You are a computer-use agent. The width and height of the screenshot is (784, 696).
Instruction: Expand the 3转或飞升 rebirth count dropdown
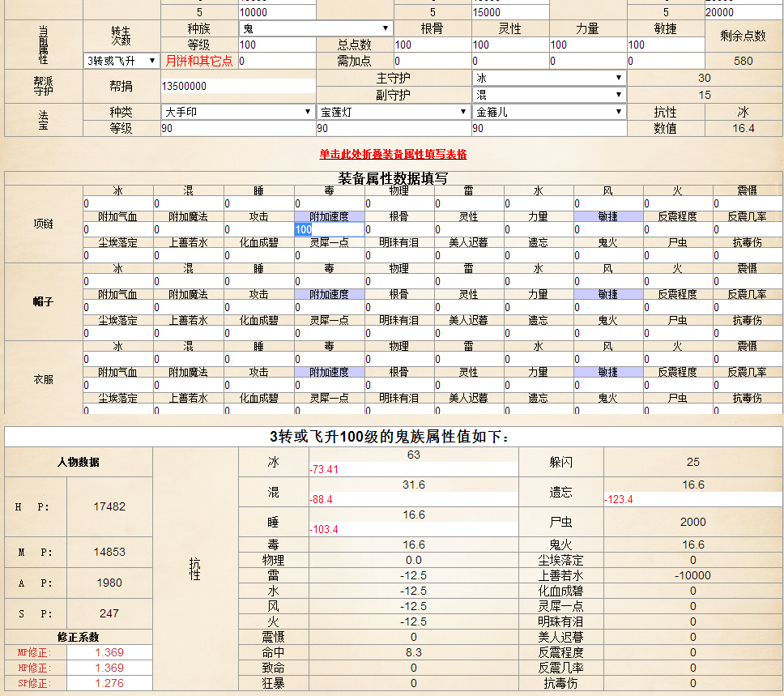pyautogui.click(x=122, y=61)
